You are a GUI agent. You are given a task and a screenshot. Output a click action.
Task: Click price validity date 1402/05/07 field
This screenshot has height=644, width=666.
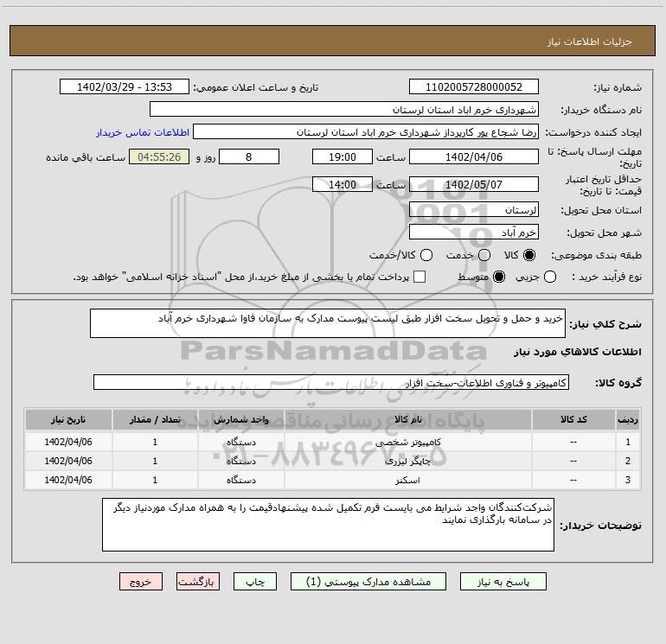[x=474, y=184]
